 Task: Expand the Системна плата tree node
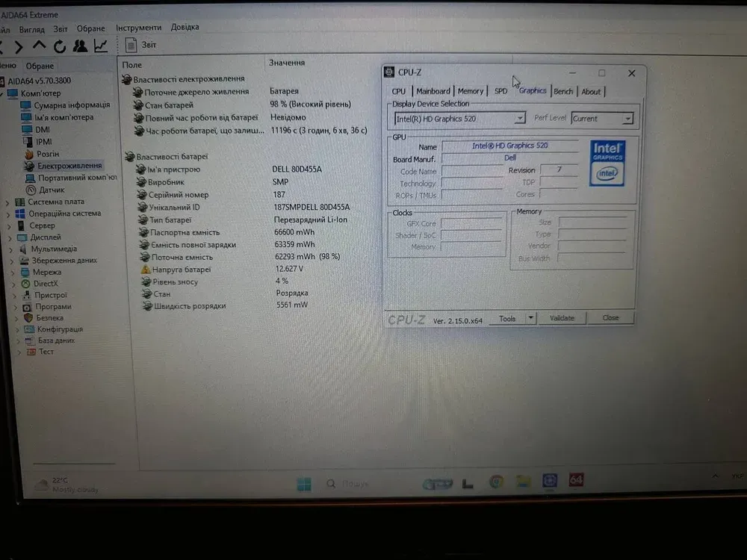point(9,202)
